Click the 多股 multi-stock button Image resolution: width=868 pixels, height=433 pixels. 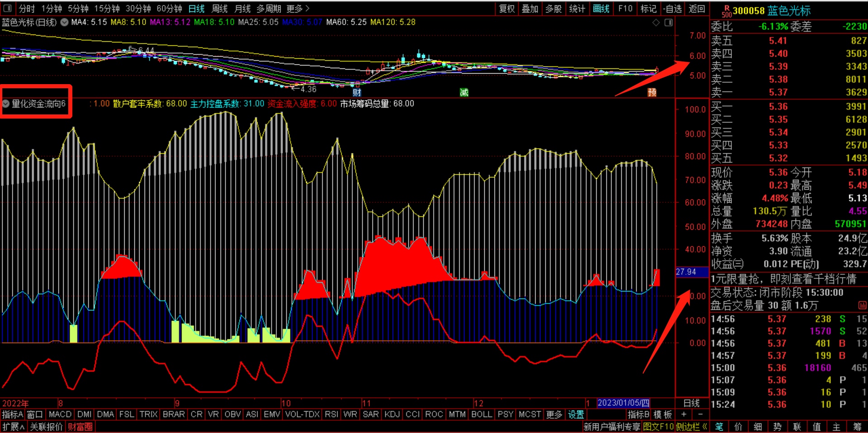click(553, 9)
